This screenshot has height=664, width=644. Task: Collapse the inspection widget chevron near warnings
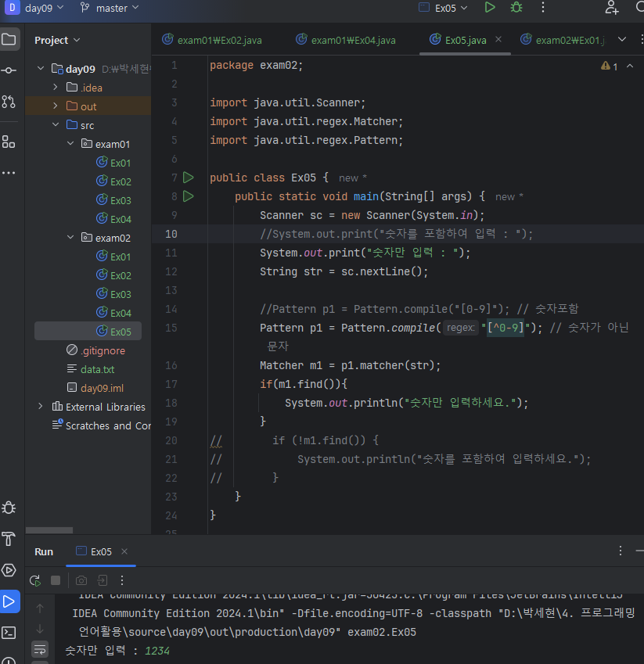coord(630,66)
